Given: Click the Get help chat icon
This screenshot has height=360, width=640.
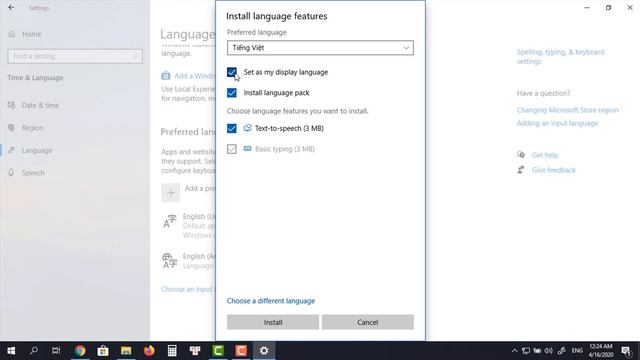Looking at the screenshot, I should tap(521, 155).
